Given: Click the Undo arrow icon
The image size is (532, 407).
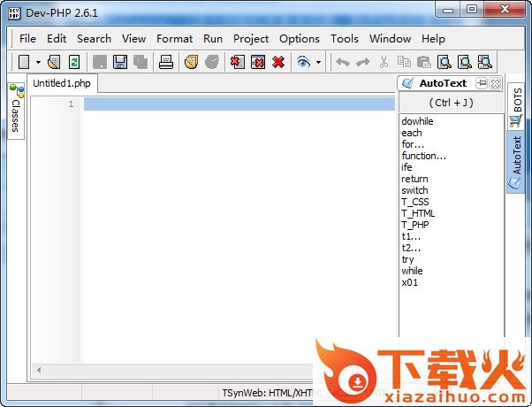Looking at the screenshot, I should (x=343, y=62).
